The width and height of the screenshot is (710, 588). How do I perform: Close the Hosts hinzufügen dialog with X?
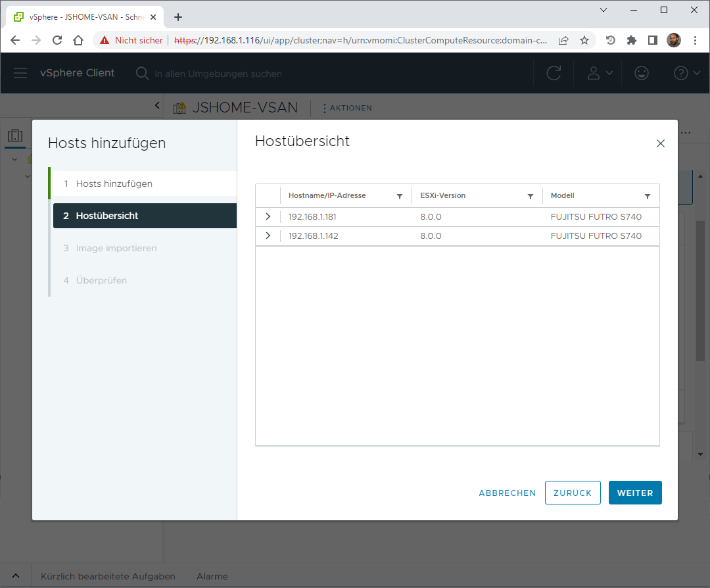[x=661, y=143]
